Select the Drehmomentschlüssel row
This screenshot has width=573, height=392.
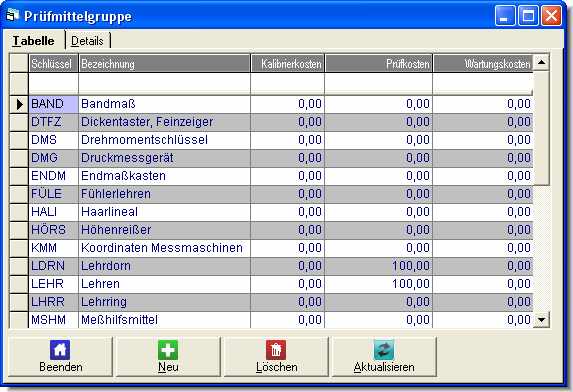pyautogui.click(x=280, y=140)
